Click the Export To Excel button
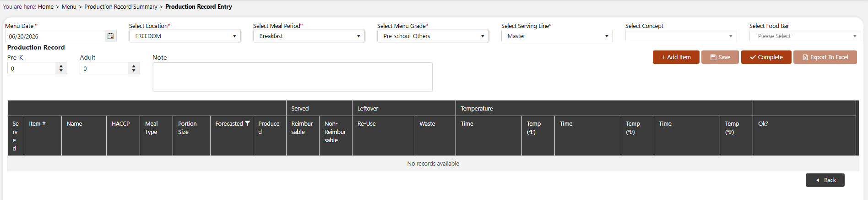Image resolution: width=868 pixels, height=200 pixels. (825, 57)
